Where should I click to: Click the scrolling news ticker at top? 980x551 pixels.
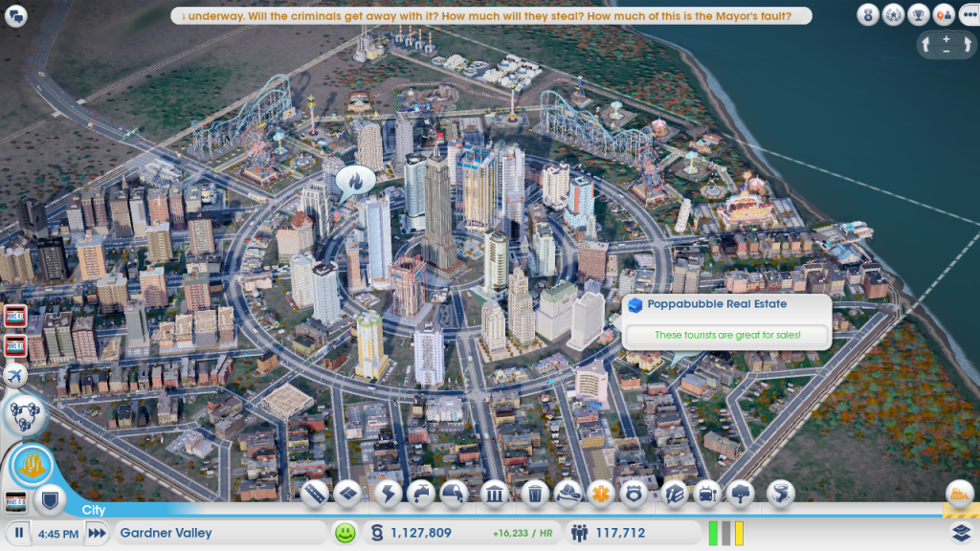pos(491,15)
